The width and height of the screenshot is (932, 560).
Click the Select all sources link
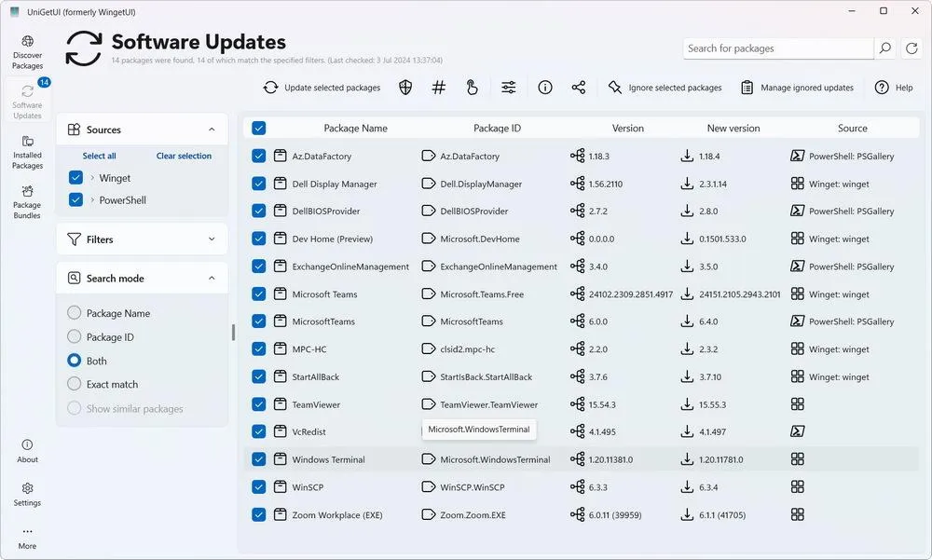click(x=100, y=156)
